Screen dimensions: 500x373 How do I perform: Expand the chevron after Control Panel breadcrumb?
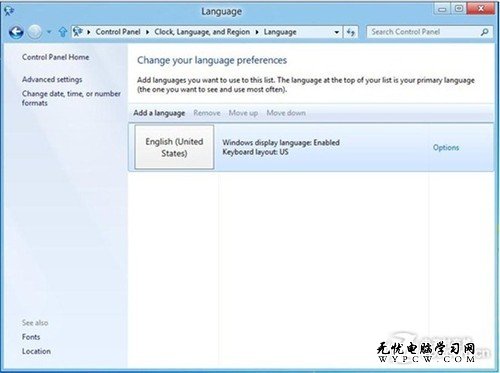point(147,32)
